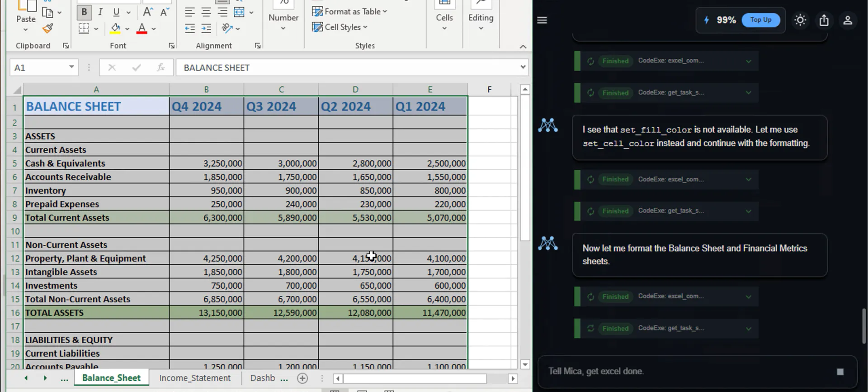Apply yellow fill color bucket
This screenshot has width=868, height=392.
point(116,29)
